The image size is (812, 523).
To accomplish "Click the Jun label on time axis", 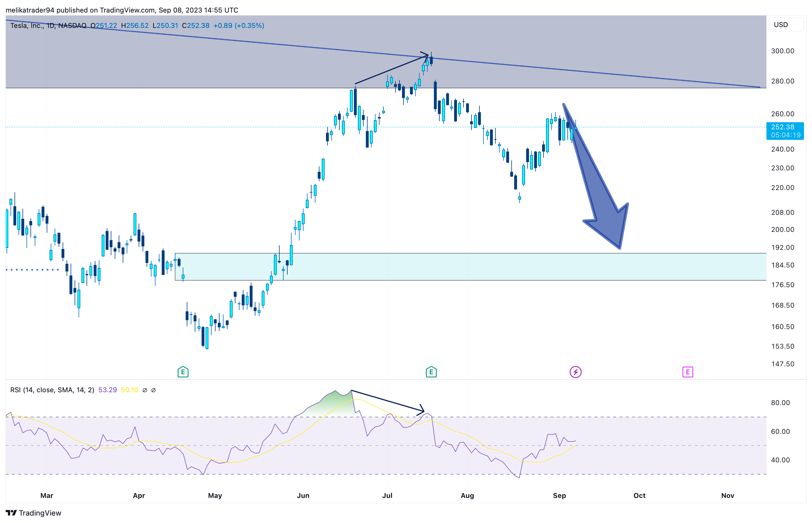I will tap(303, 495).
